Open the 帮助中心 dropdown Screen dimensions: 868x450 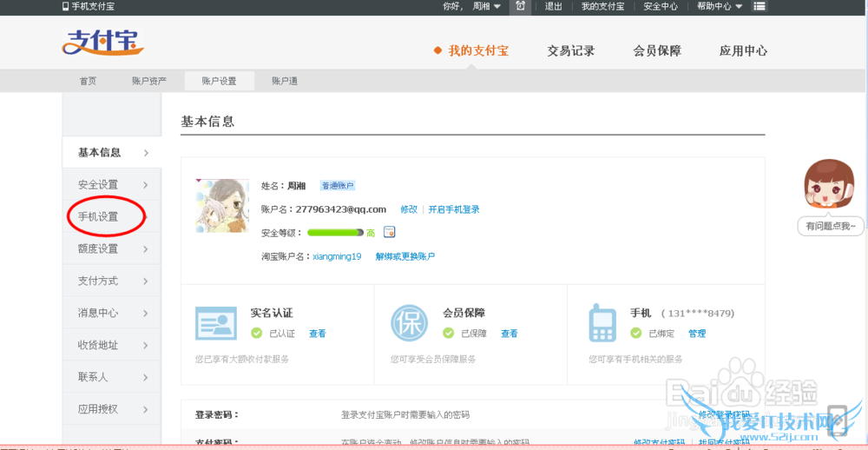coord(720,6)
